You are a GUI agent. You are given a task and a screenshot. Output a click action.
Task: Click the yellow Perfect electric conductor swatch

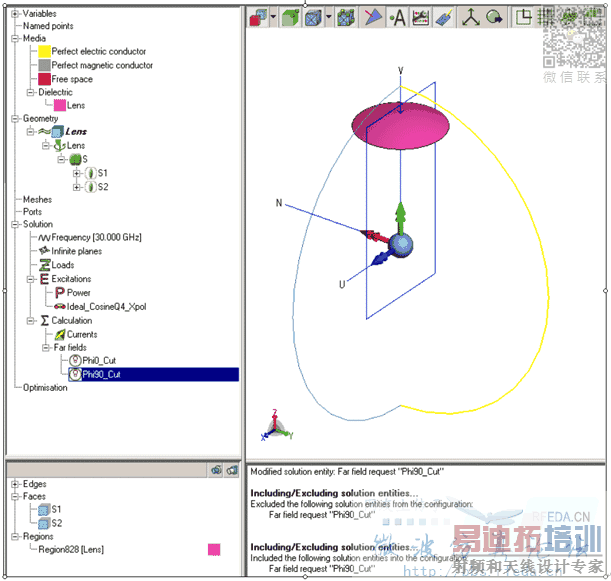tap(44, 51)
